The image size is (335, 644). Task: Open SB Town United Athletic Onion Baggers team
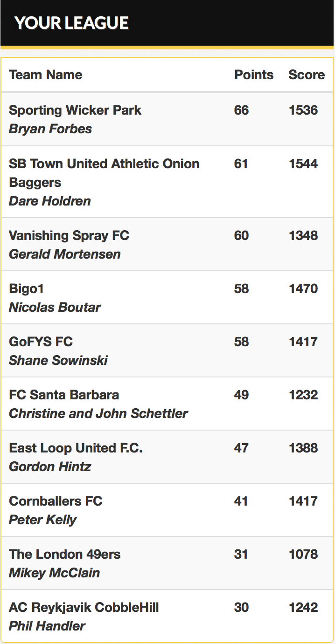(x=104, y=173)
